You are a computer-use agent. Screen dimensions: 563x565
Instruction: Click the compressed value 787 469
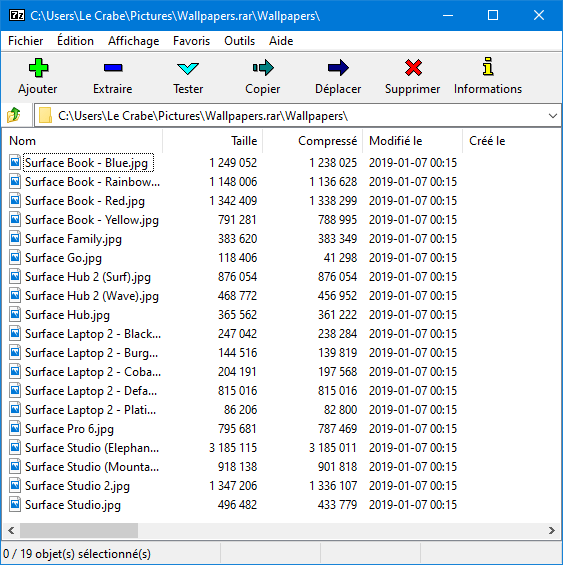coord(337,429)
